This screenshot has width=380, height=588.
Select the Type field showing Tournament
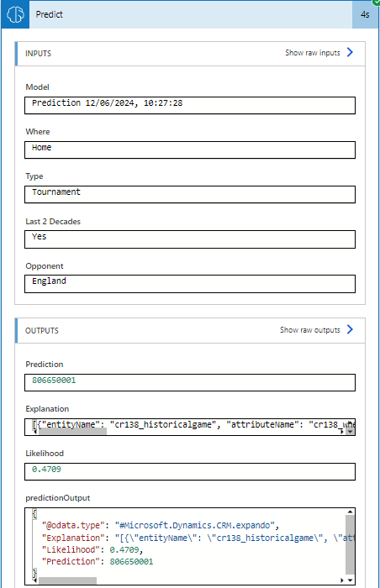click(x=190, y=195)
